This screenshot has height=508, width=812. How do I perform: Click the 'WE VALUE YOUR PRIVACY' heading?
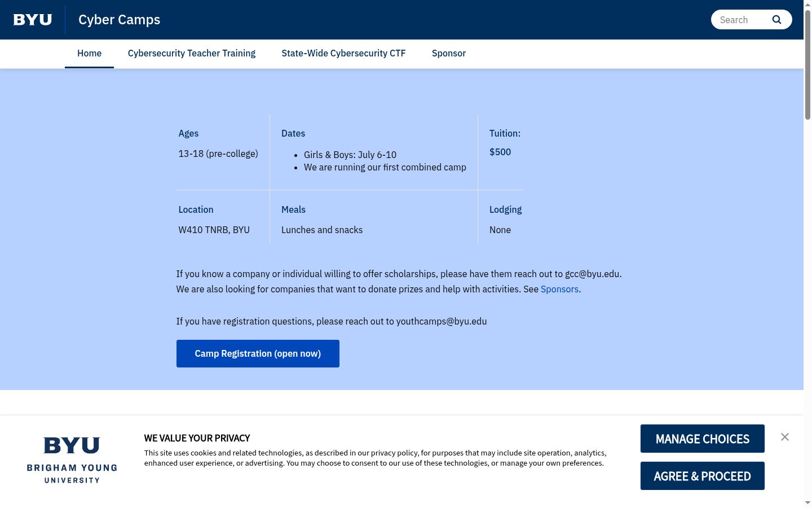[197, 438]
